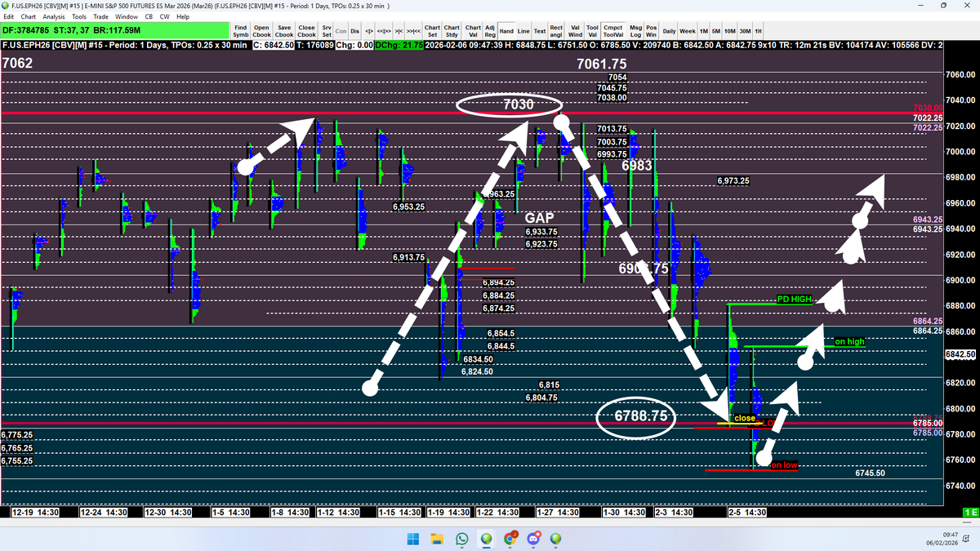Click the green 1 E indicator

(970, 512)
